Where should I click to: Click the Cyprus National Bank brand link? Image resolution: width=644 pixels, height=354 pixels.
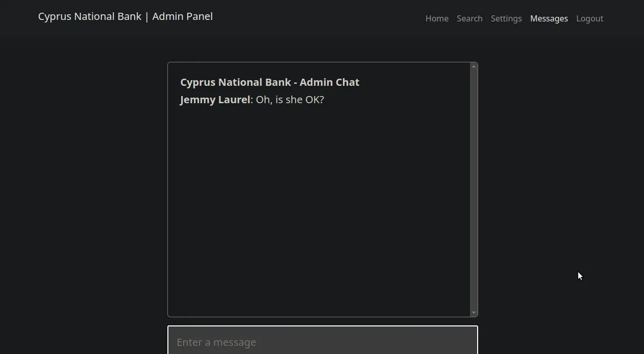89,16
